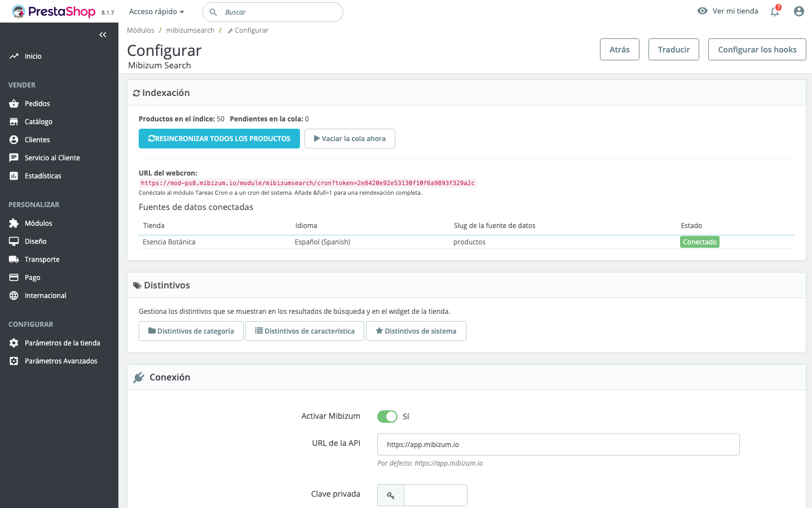Click the Parámetros de la tienda gear icon

point(14,343)
